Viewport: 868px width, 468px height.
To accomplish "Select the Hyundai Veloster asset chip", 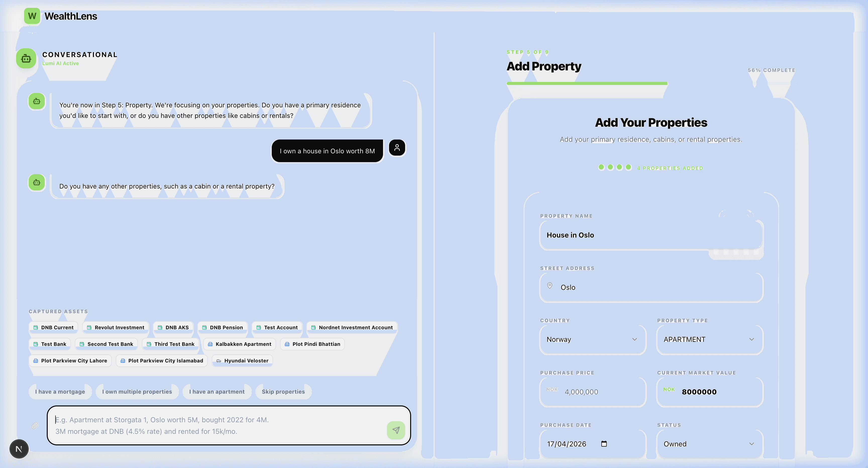I will (242, 360).
